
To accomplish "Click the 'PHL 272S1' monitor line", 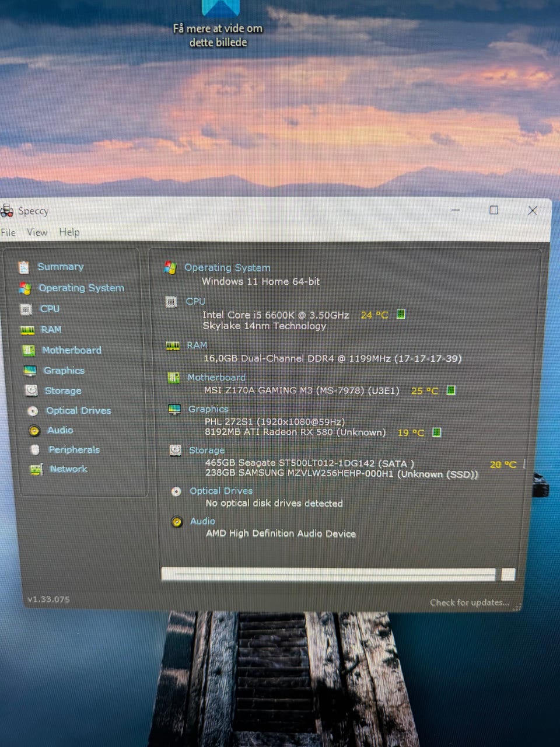I will [275, 421].
